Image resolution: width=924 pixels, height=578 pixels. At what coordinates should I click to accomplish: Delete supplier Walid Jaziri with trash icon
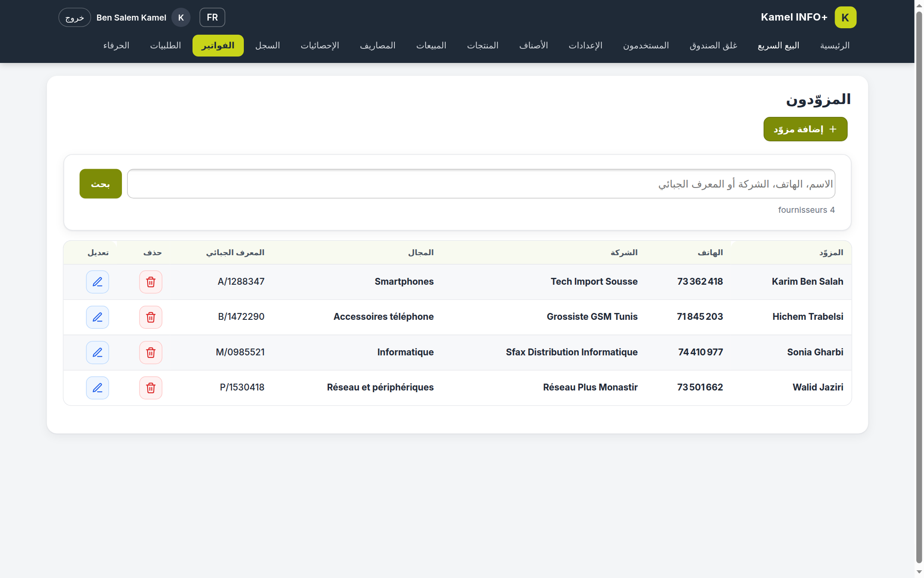click(151, 388)
